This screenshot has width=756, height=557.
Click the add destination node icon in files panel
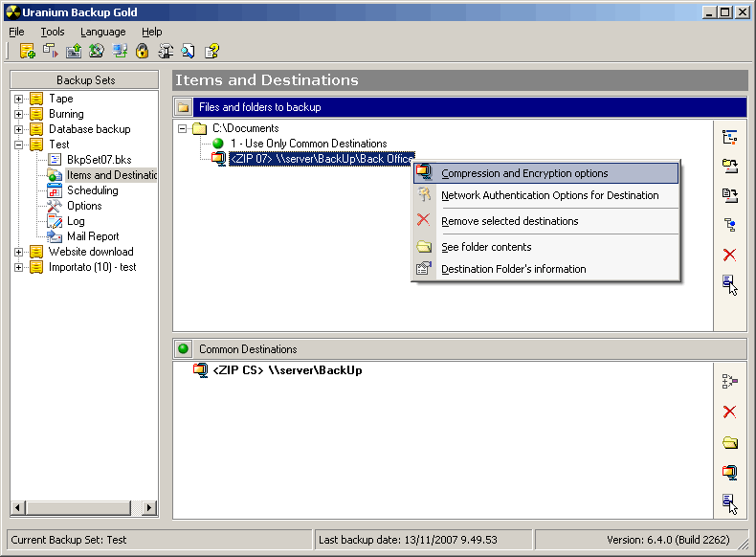click(x=729, y=225)
